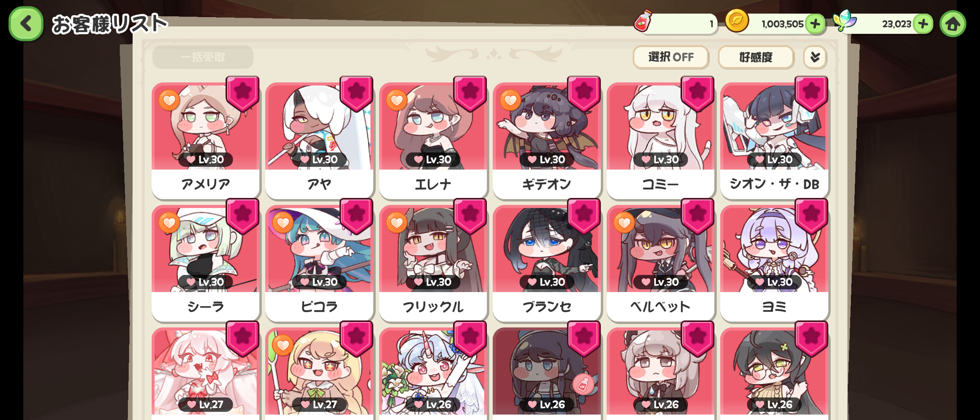Image resolution: width=980 pixels, height=420 pixels.
Task: Open シオン・ザ・DB customer card
Action: pos(774,140)
